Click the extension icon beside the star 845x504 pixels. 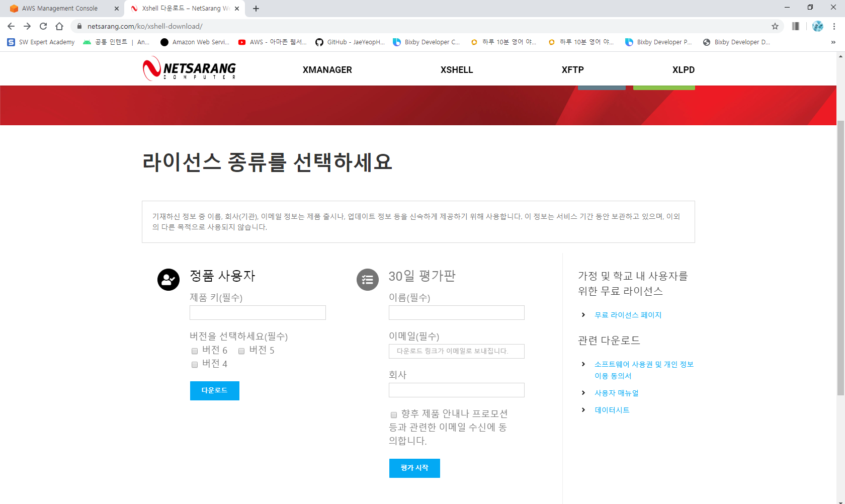(x=796, y=26)
